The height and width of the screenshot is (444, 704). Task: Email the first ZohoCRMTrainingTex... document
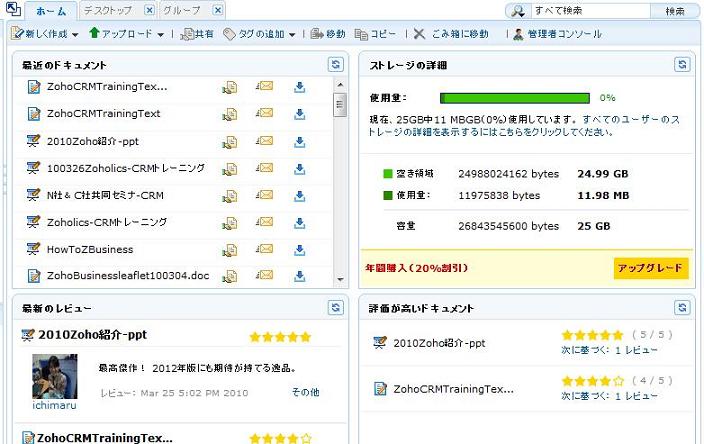[264, 86]
